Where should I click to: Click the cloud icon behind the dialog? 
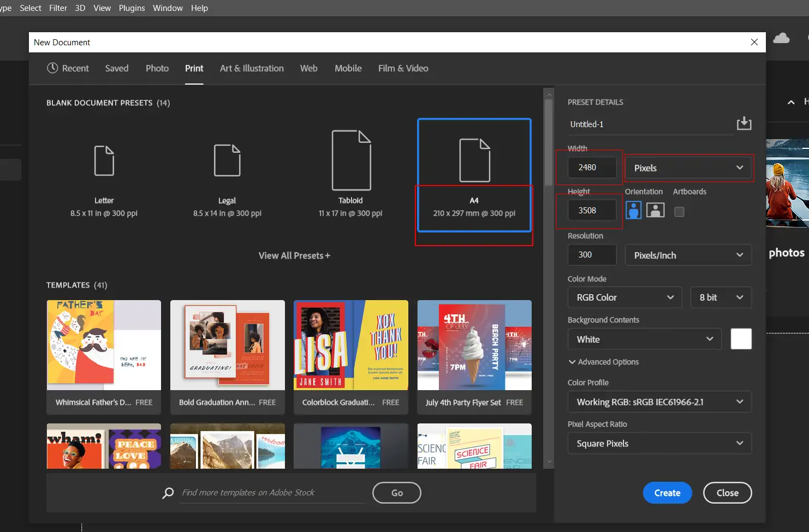781,38
